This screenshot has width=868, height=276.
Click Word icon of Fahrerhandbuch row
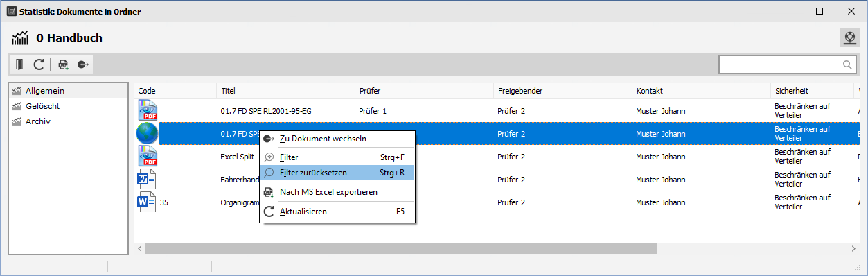click(x=147, y=180)
